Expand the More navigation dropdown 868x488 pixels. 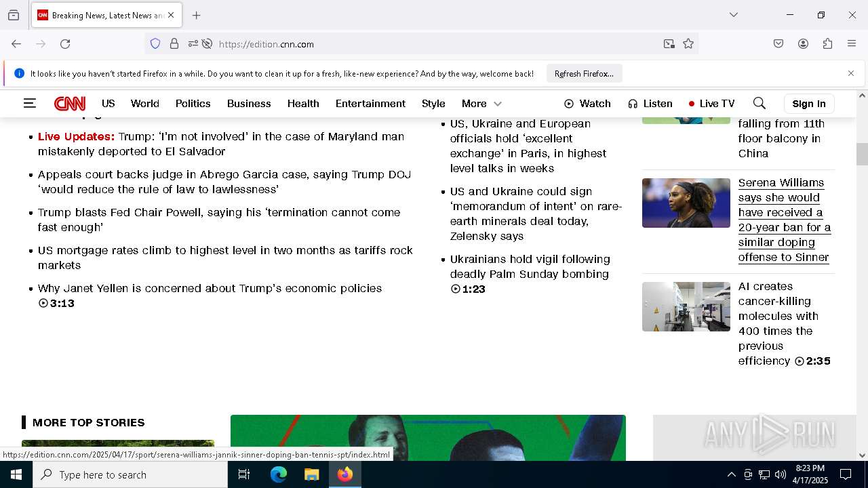(x=481, y=104)
